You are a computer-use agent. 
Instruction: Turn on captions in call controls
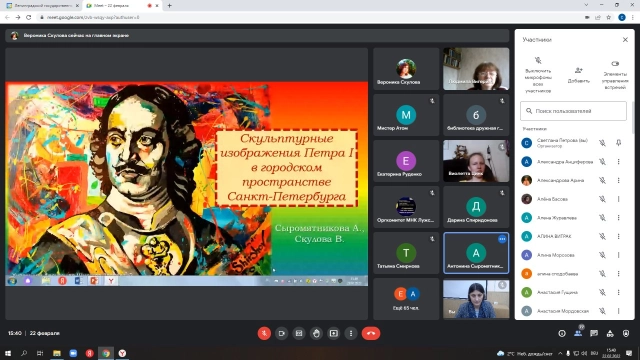pos(299,333)
